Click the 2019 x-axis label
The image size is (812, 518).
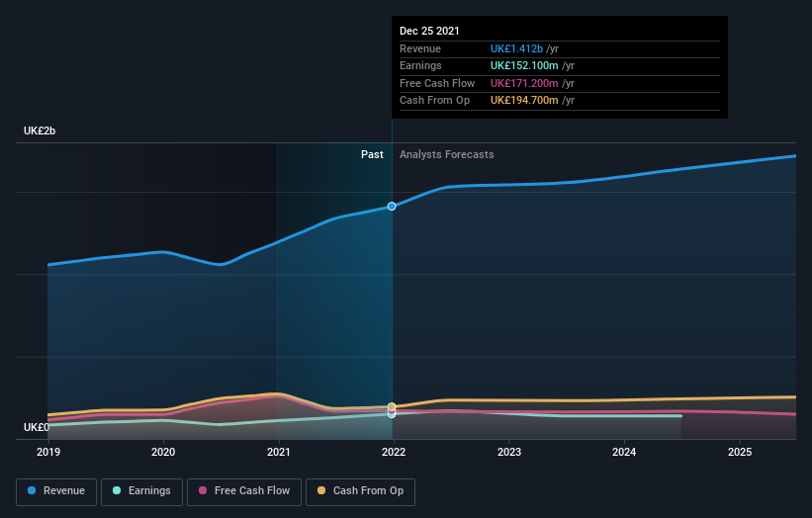pyautogui.click(x=48, y=452)
